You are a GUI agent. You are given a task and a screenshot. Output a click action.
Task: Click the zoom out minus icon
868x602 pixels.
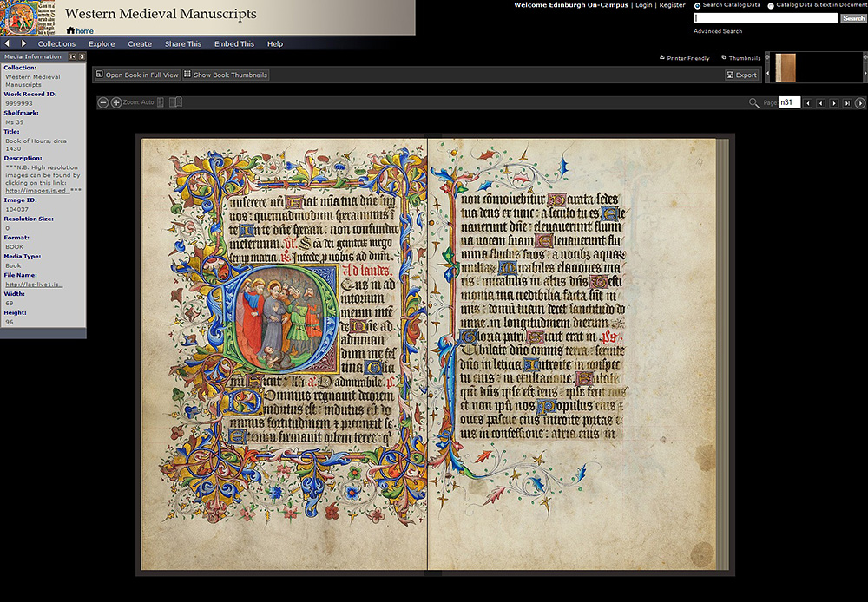pyautogui.click(x=102, y=102)
